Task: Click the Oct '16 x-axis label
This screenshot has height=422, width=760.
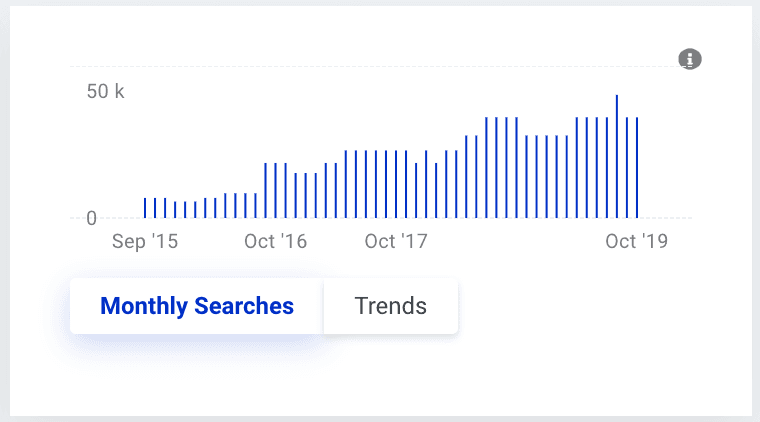Action: (275, 242)
